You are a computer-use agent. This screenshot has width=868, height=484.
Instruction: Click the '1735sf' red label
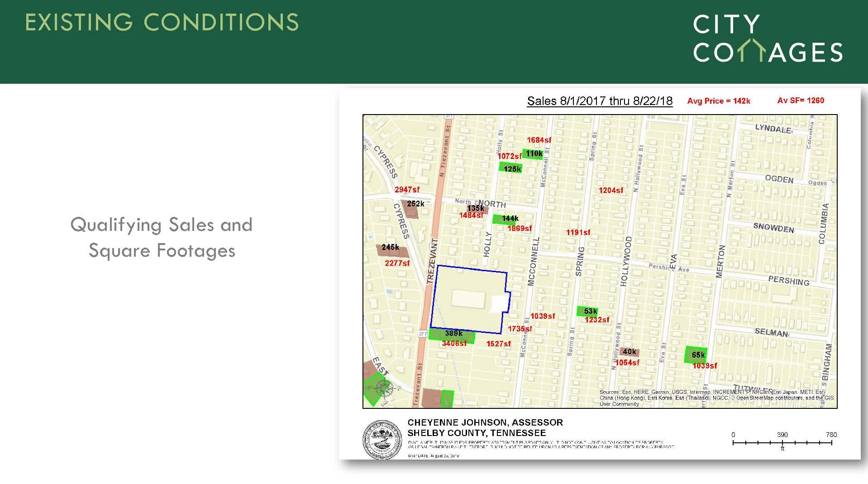tap(520, 329)
